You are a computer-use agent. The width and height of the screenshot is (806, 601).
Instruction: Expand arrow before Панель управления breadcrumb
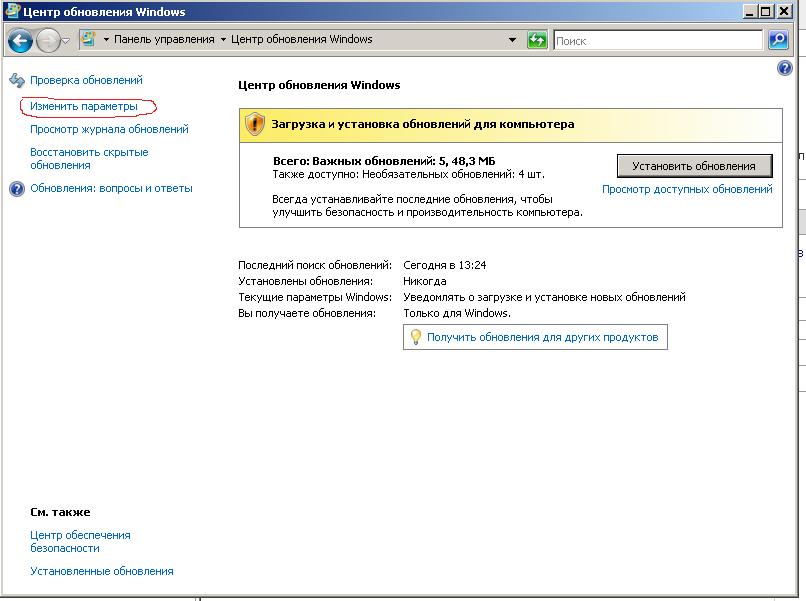[106, 40]
